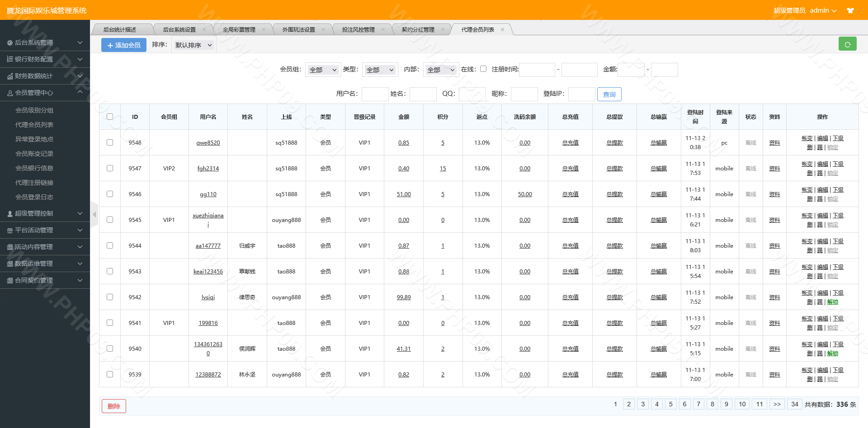Viewport: 868px width, 428px height.
Task: Click the gear icon beside 后台系统管理
Action: point(10,43)
